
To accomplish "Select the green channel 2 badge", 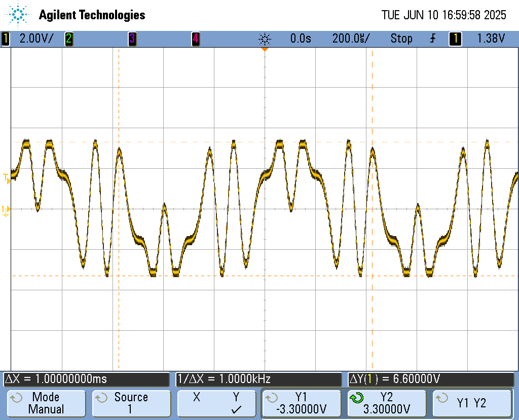I will [x=68, y=39].
